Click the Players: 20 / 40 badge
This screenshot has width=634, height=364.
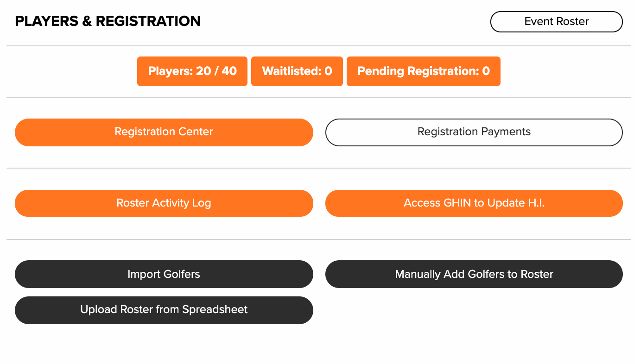(192, 71)
